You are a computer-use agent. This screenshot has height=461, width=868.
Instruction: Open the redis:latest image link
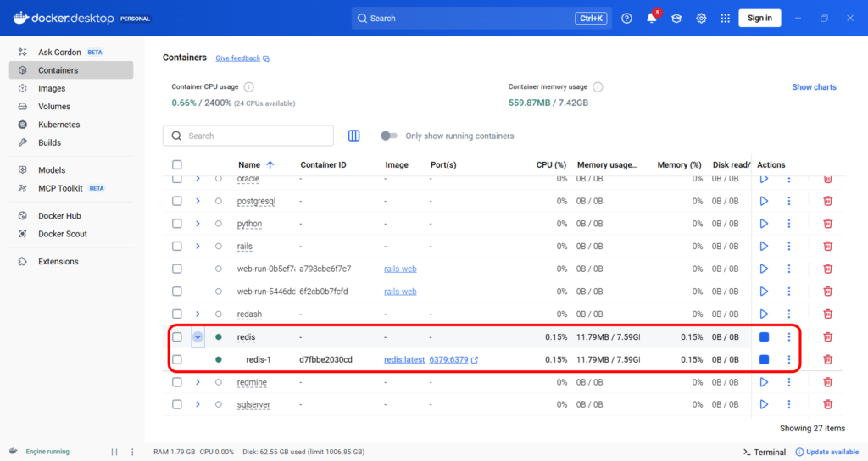tap(403, 359)
